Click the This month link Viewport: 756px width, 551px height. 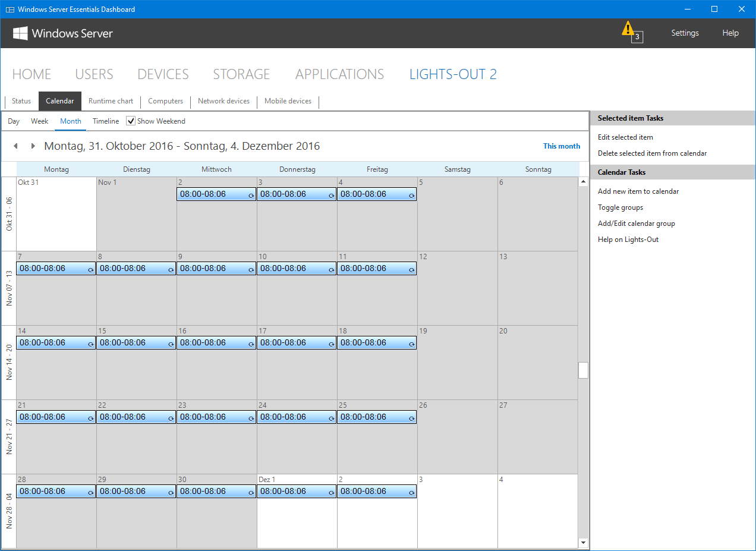[562, 146]
